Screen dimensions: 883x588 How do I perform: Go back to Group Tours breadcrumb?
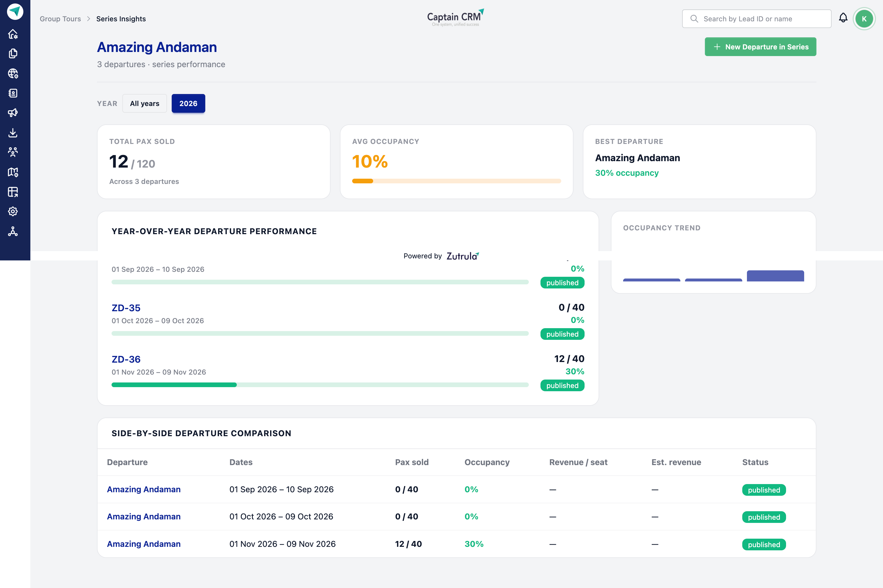pos(60,19)
